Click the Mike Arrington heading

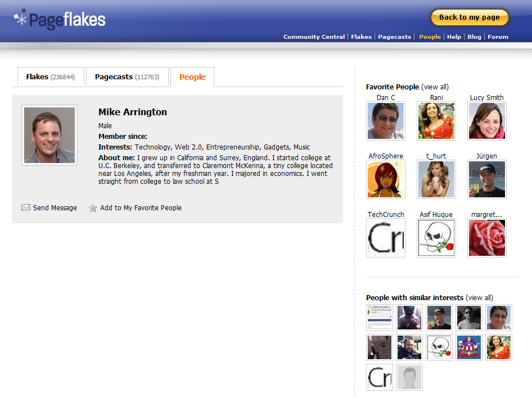(x=133, y=112)
